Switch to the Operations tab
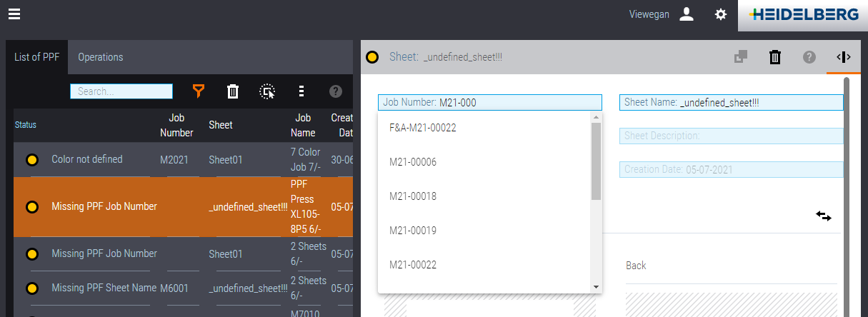Image resolution: width=868 pixels, height=317 pixels. tap(101, 57)
